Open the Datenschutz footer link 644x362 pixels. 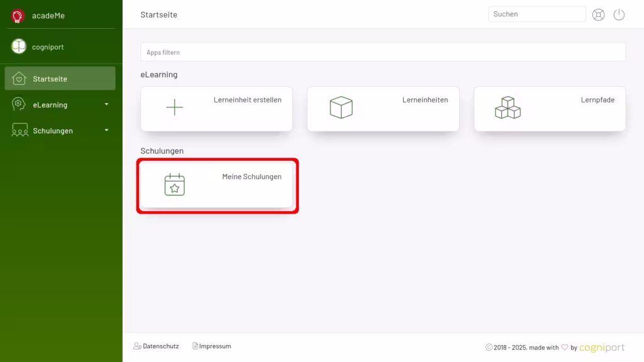pos(160,346)
